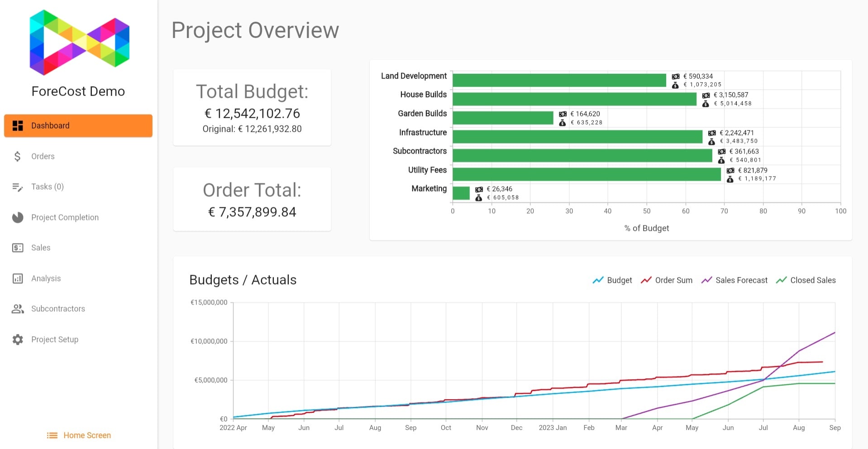Open the Tasks (0) menu item

click(48, 187)
